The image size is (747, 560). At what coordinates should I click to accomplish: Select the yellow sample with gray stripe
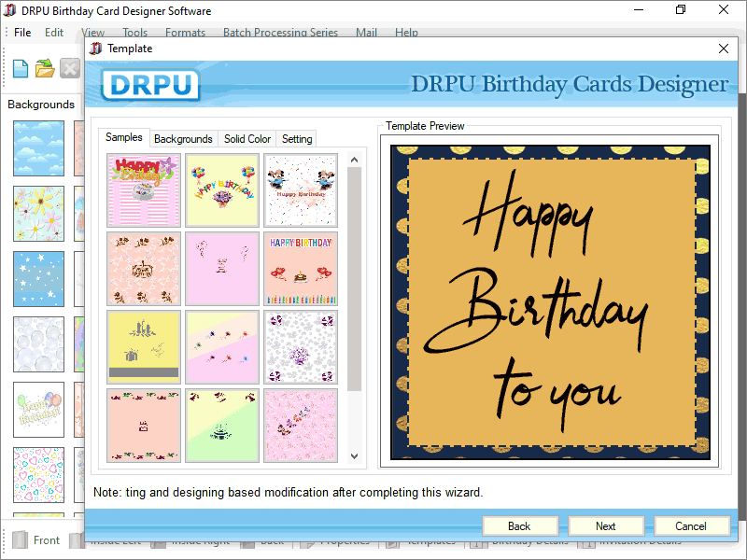pyautogui.click(x=144, y=347)
